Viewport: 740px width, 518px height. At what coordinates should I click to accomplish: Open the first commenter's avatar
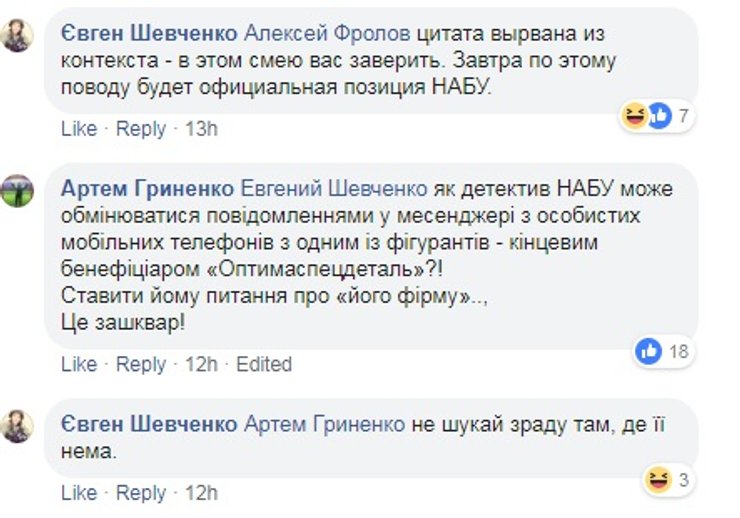(x=17, y=36)
